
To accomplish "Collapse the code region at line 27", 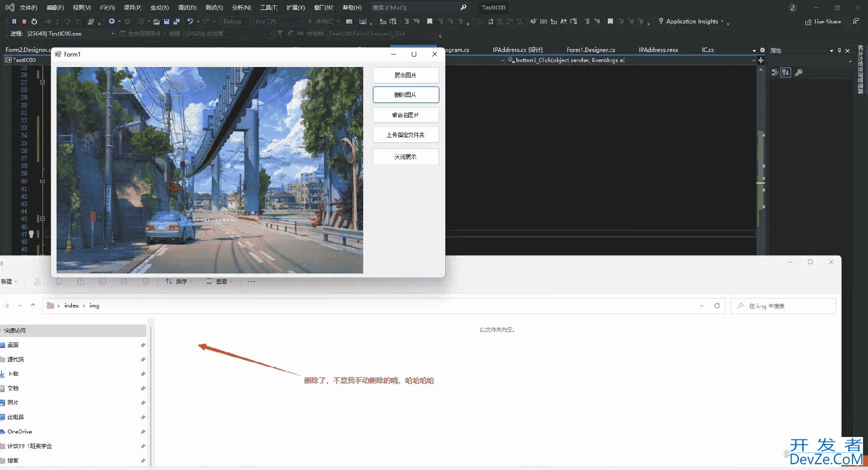I will pyautogui.click(x=43, y=82).
